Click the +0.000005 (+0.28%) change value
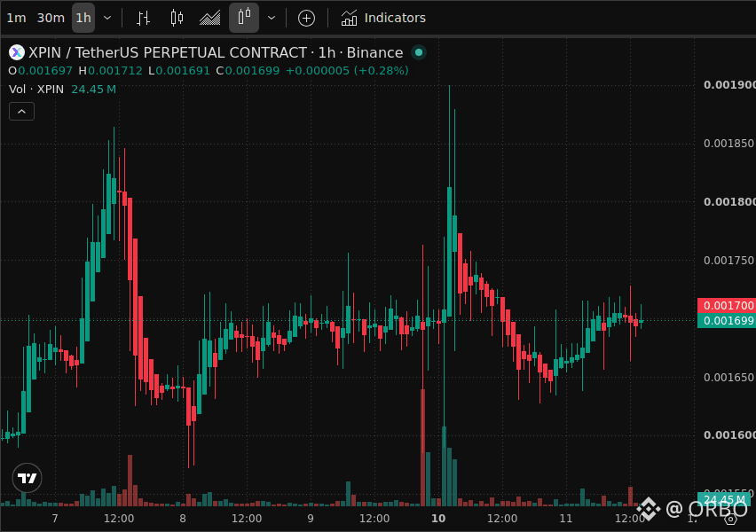This screenshot has width=756, height=532. point(347,71)
